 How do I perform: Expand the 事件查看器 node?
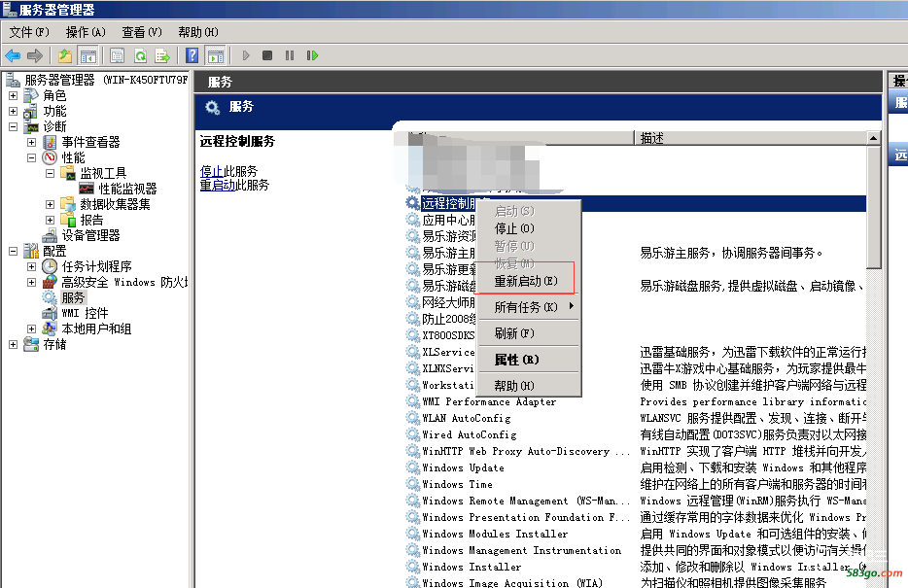click(32, 142)
